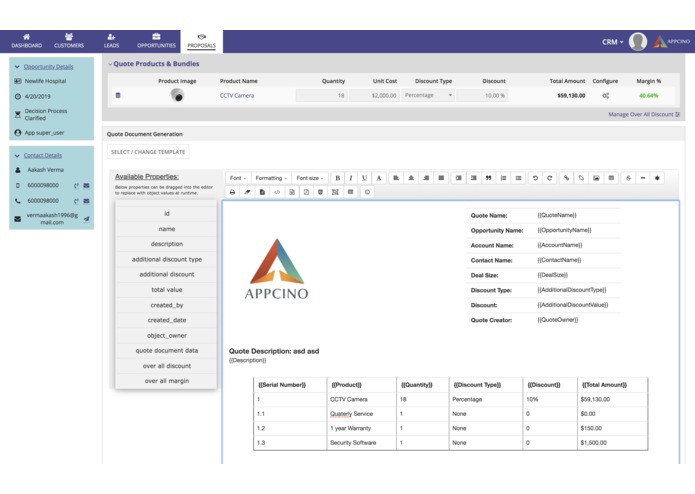Viewport: 695px width, 494px height.
Task: Open the CRM dropdown menu
Action: click(613, 42)
